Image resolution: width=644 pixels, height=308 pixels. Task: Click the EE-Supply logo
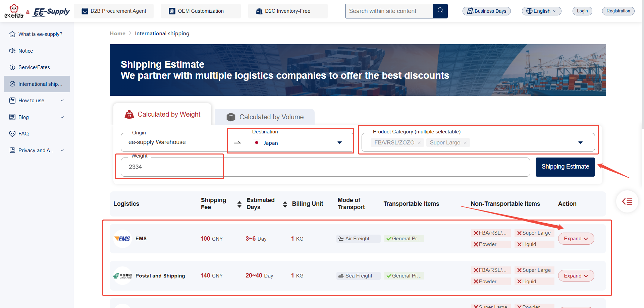[51, 12]
